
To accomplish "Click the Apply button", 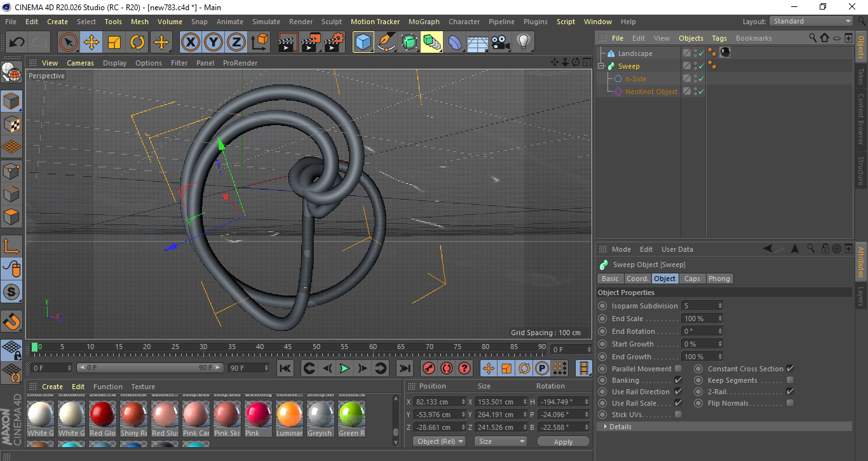I will (564, 441).
